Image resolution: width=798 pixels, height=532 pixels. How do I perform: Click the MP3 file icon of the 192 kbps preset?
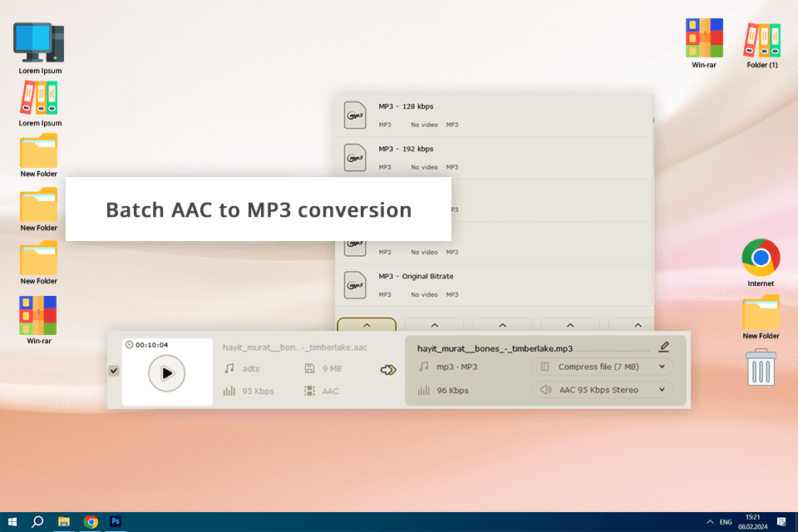pyautogui.click(x=355, y=158)
